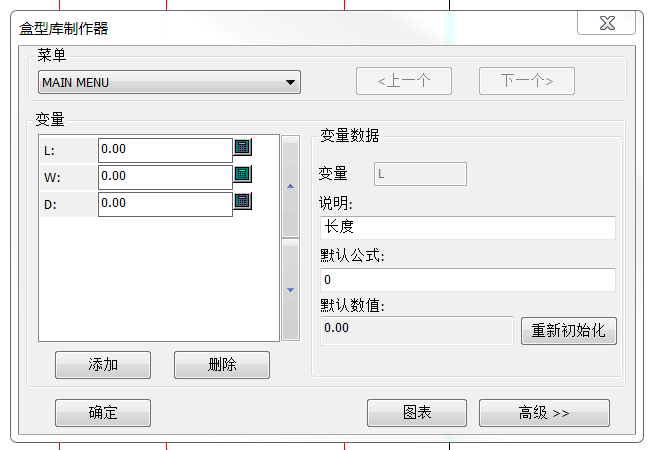Focus the W value input field
This screenshot has width=652, height=450.
point(165,176)
